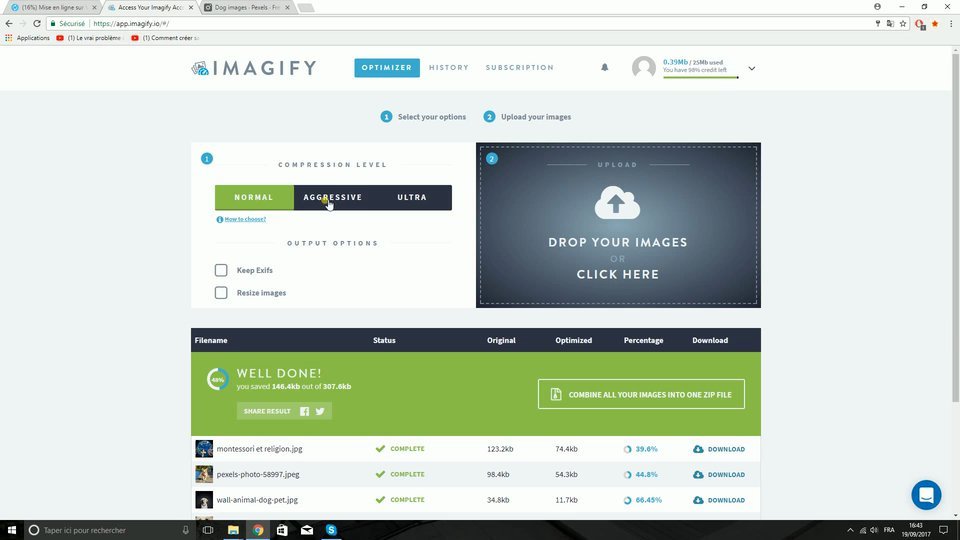The image size is (960, 540).
Task: Share result on Facebook icon
Action: [x=304, y=411]
